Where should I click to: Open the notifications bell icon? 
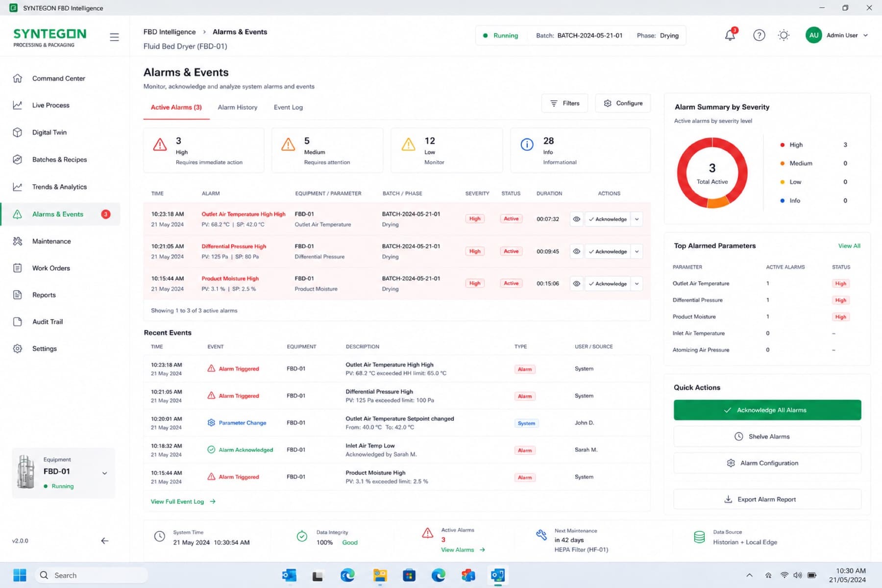730,35
